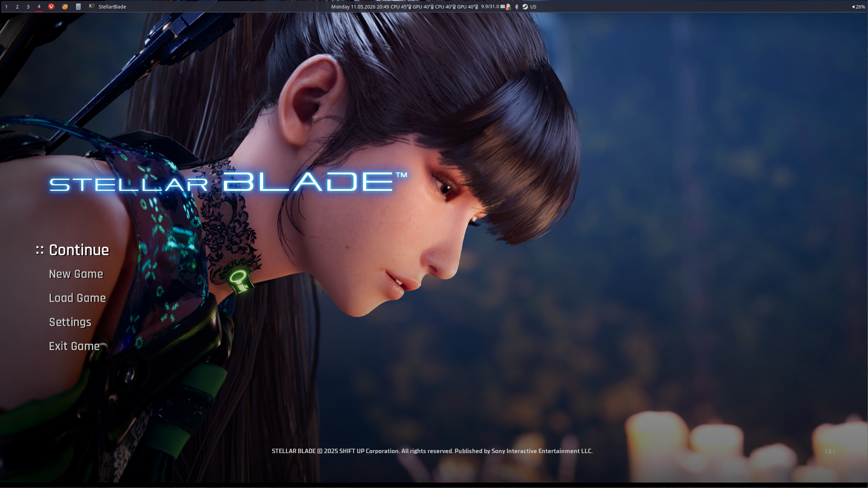Click the date and time Monday 11.05.2026
This screenshot has height=488, width=868.
point(360,7)
